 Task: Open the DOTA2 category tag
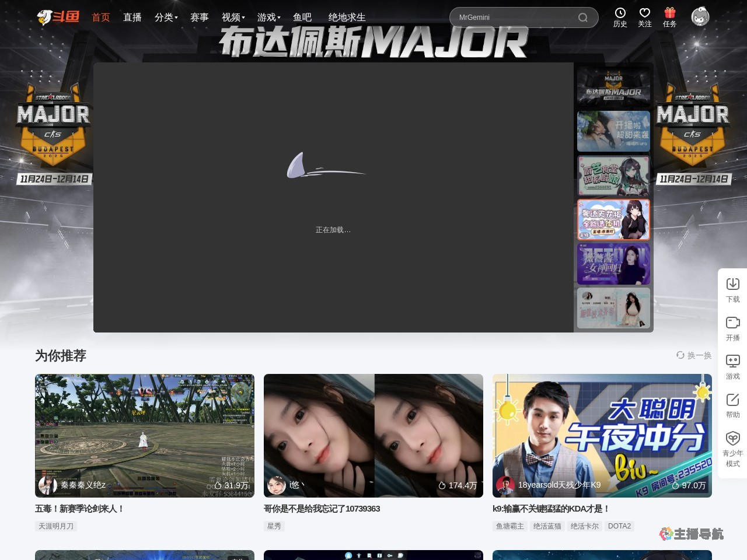click(x=619, y=526)
